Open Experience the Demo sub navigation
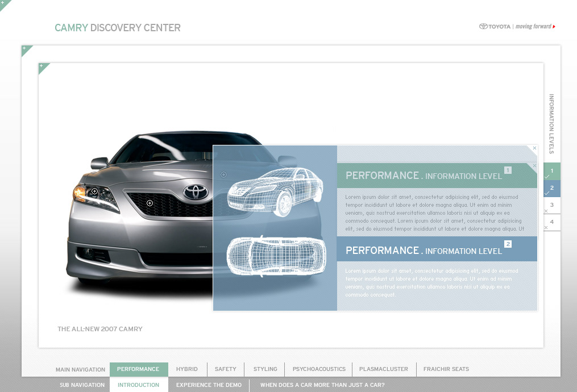 (209, 385)
